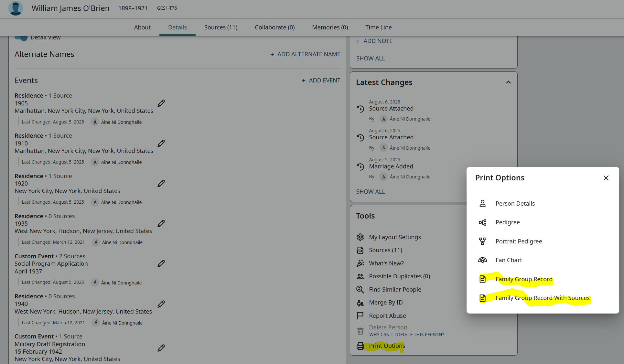624x364 pixels.
Task: Click SHOW ALL under Latest Changes
Action: [x=371, y=192]
